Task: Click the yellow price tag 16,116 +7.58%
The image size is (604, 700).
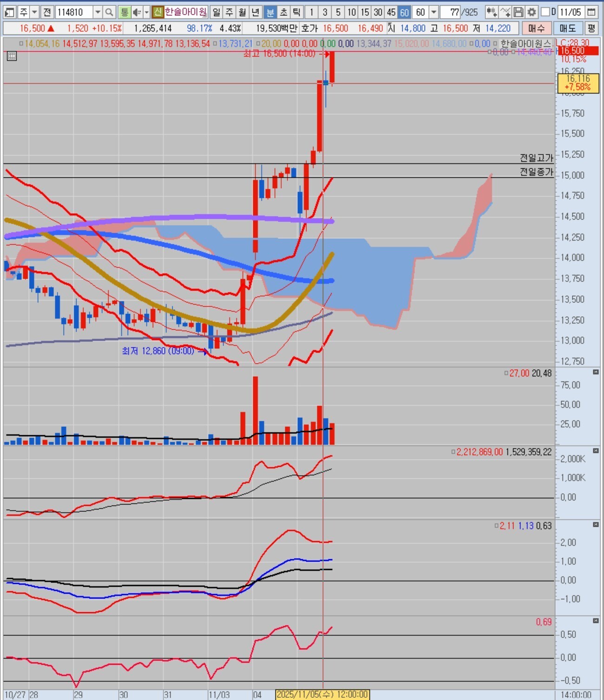Action: tap(578, 83)
